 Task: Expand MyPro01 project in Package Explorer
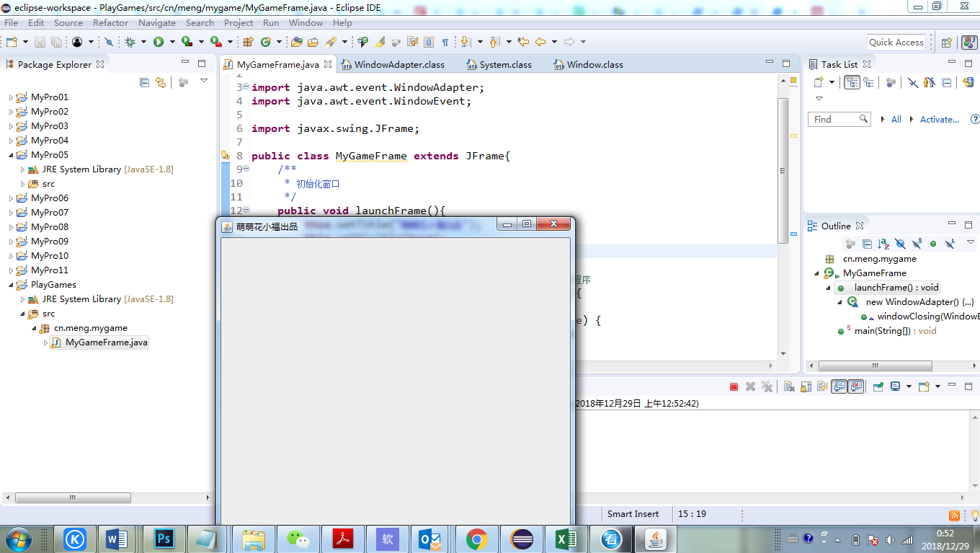pyautogui.click(x=11, y=97)
